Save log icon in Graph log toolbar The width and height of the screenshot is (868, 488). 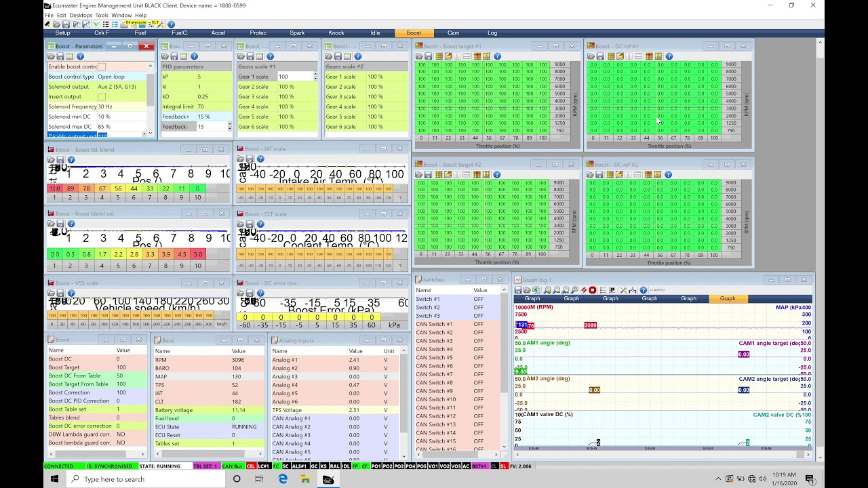tap(518, 290)
